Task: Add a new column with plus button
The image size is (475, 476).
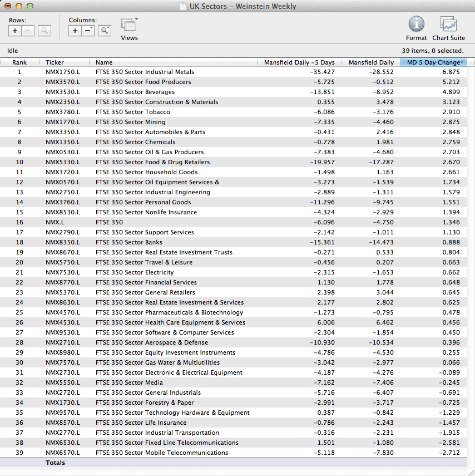Action: [76, 31]
